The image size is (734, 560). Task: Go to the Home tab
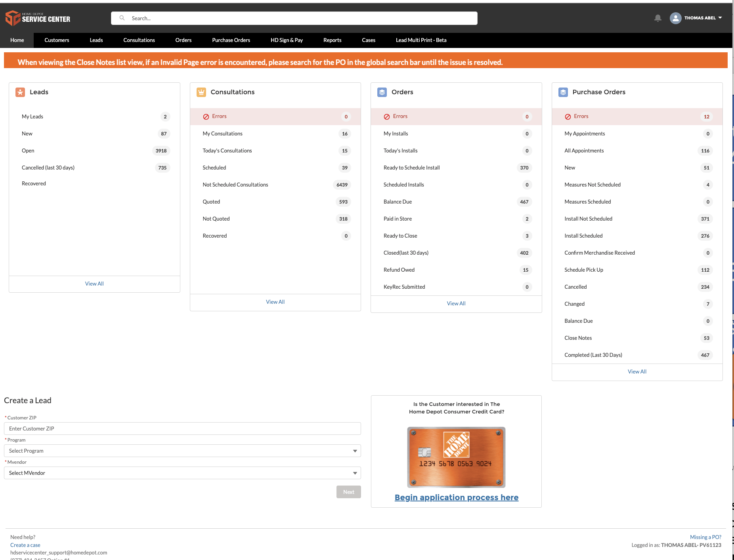[x=17, y=40]
